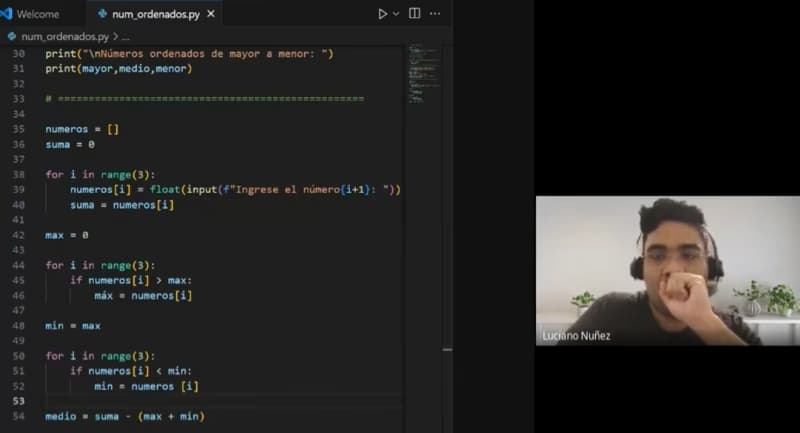Click the 'min = max' line
Image resolution: width=800 pixels, height=433 pixels.
coord(73,325)
